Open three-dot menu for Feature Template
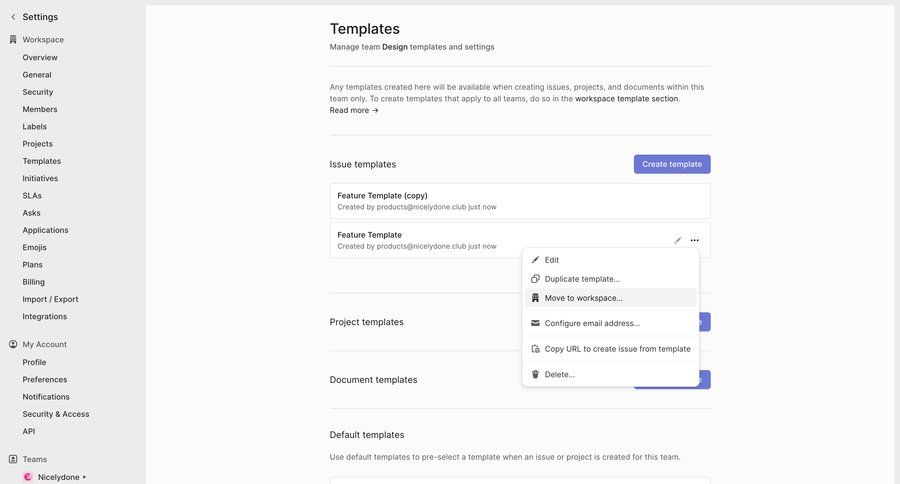This screenshot has height=484, width=900. [695, 240]
